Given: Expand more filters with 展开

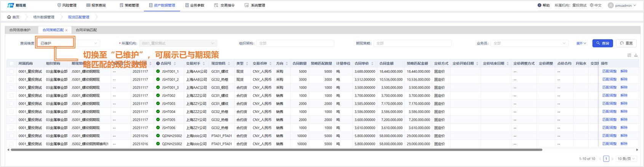Looking at the screenshot, I should pyautogui.click(x=581, y=43).
